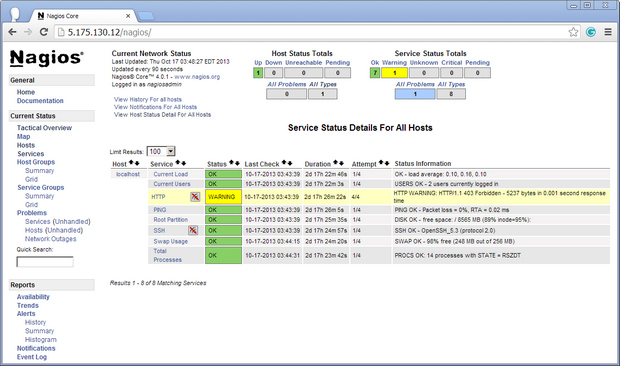This screenshot has width=620, height=366.
Task: Click the www.nagios.org link
Action: (x=197, y=77)
